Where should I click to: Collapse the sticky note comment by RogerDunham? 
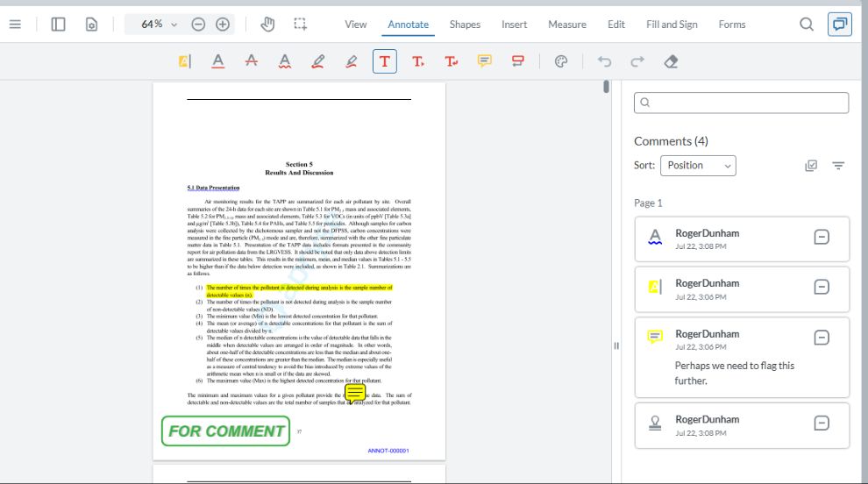click(x=822, y=338)
